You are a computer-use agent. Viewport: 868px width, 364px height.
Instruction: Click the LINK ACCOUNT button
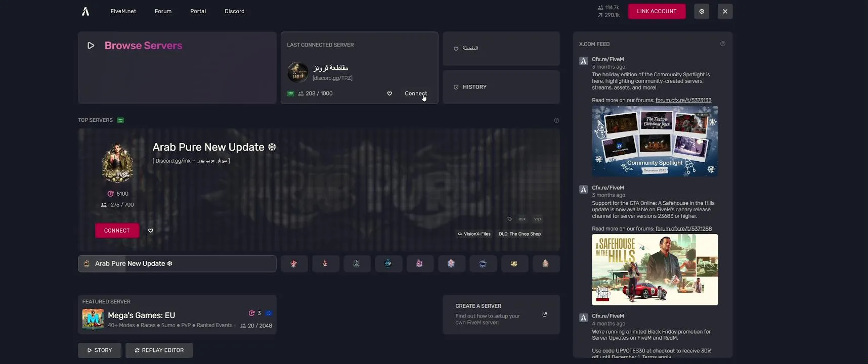point(657,11)
